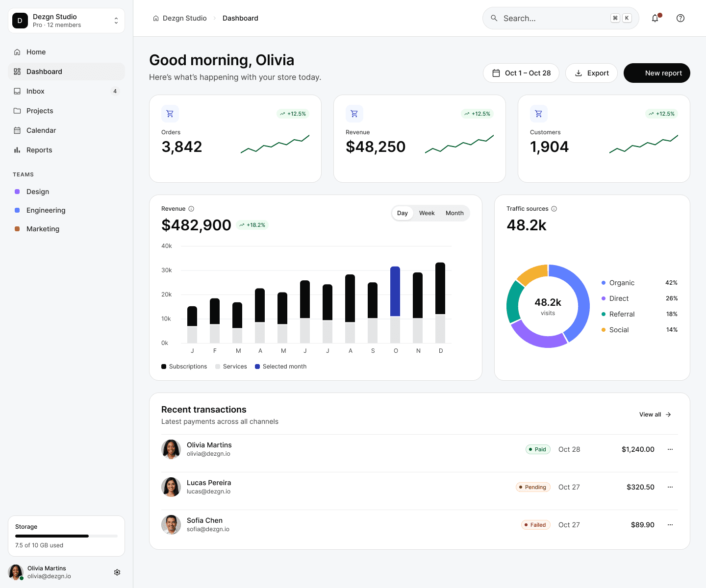Click the Dezgn Studio logo badge

pyautogui.click(x=20, y=21)
